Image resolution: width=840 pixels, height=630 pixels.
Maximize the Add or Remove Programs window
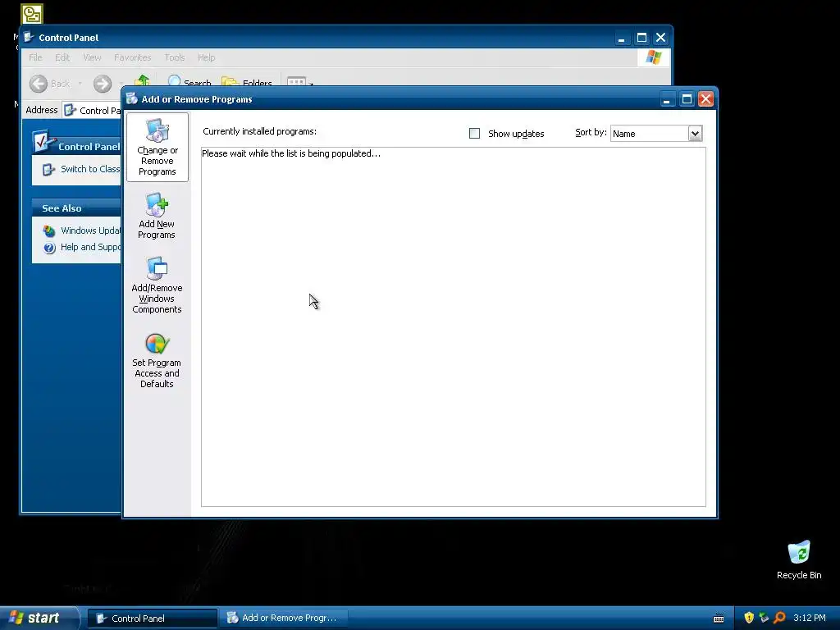687,99
